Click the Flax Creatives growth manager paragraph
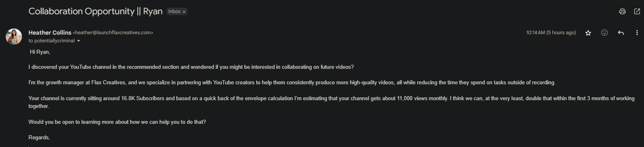Image resolution: width=644 pixels, height=147 pixels. pyautogui.click(x=292, y=83)
